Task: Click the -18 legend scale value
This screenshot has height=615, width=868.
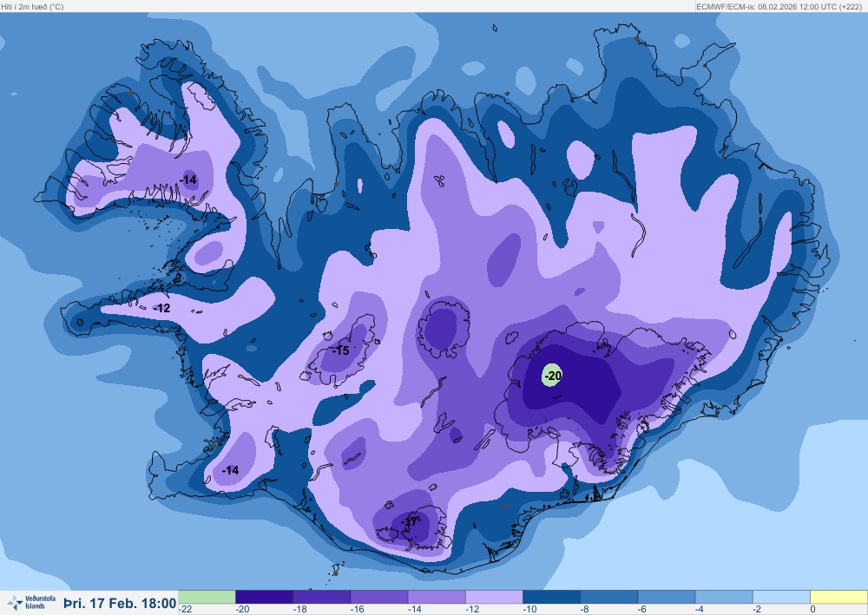Action: pyautogui.click(x=299, y=609)
